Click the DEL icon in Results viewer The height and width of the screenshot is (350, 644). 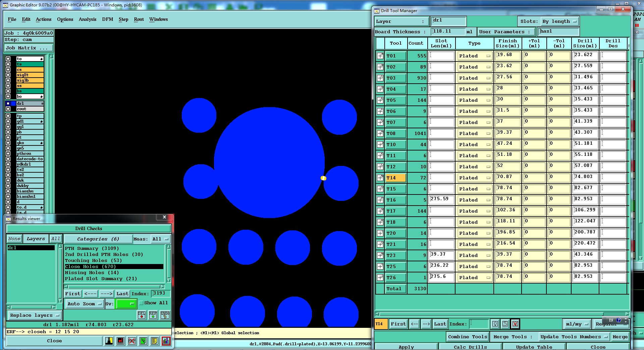click(142, 315)
